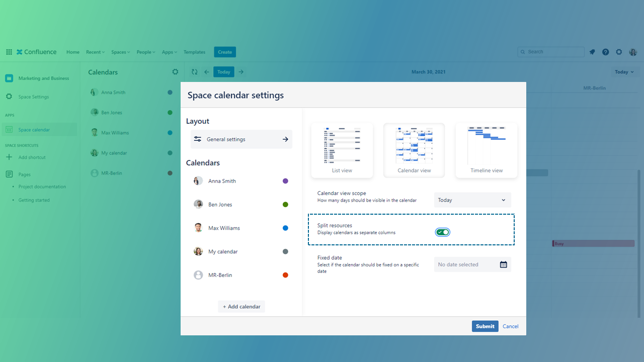
Task: Click the notifications flag icon
Action: 592,51
